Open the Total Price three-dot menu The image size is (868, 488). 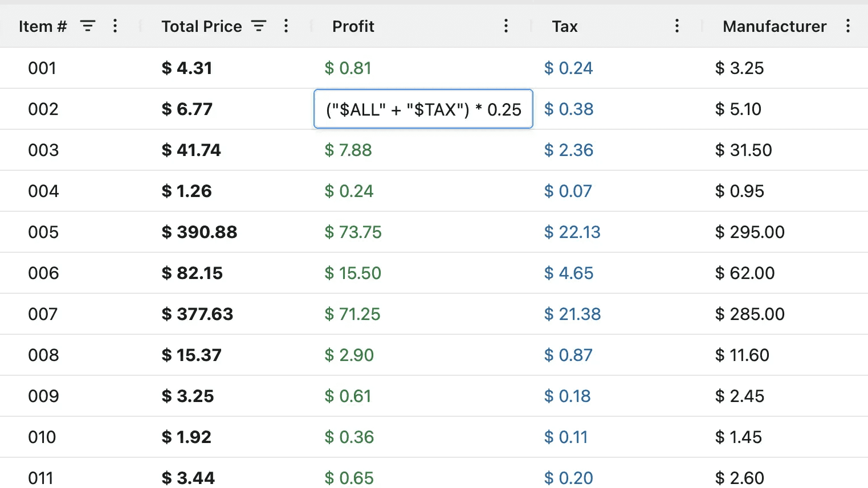286,26
